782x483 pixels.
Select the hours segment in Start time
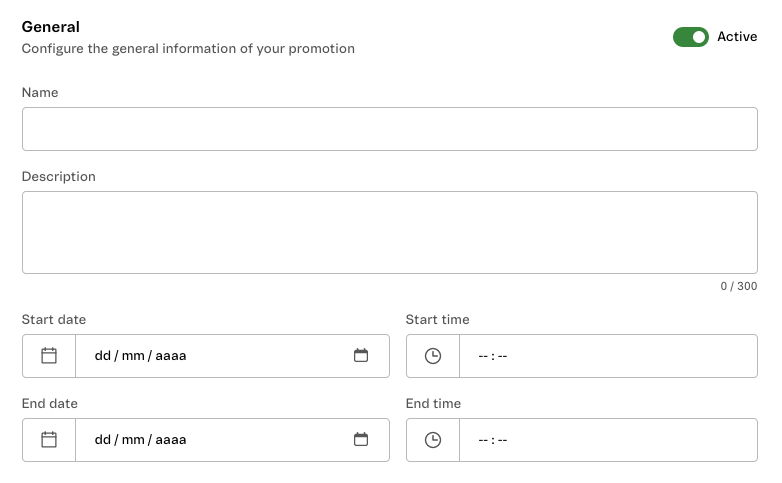483,356
